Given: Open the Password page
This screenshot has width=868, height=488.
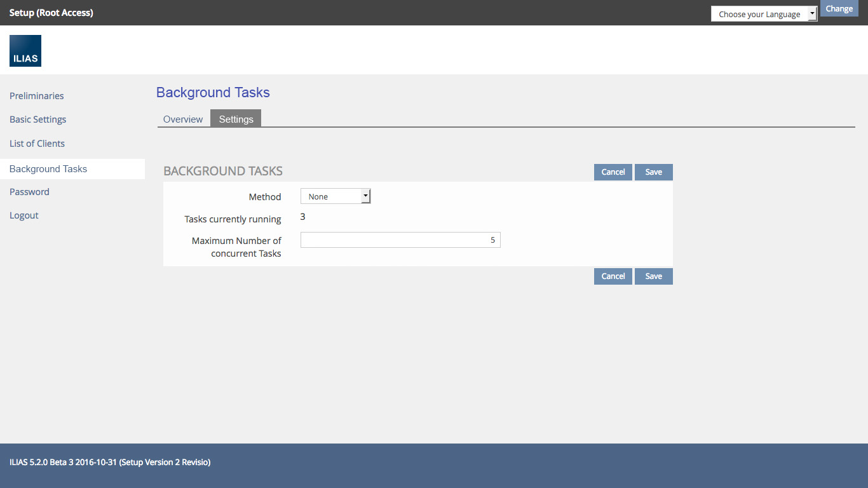Looking at the screenshot, I should point(29,192).
